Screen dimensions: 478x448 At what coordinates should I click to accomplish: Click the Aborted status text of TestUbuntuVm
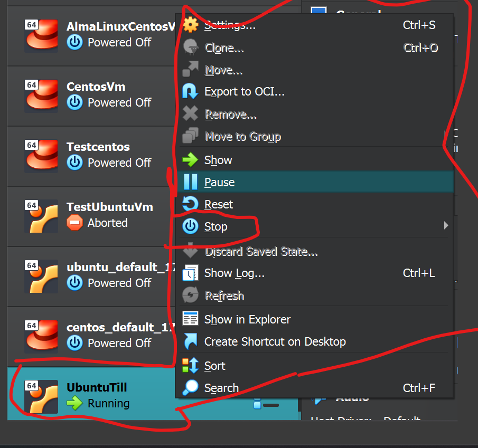coord(108,223)
